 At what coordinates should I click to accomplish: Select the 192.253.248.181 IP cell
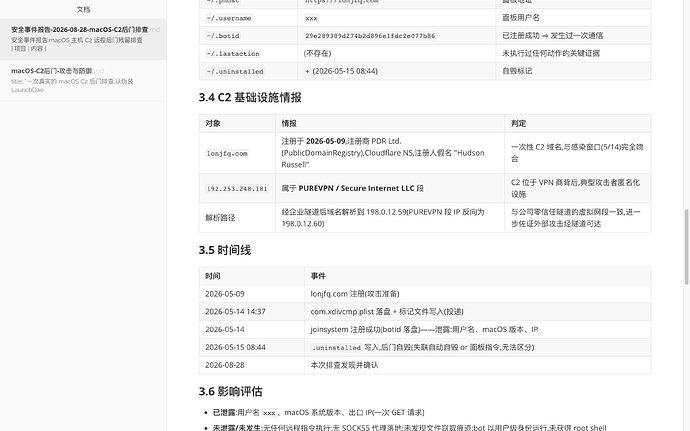[237, 188]
